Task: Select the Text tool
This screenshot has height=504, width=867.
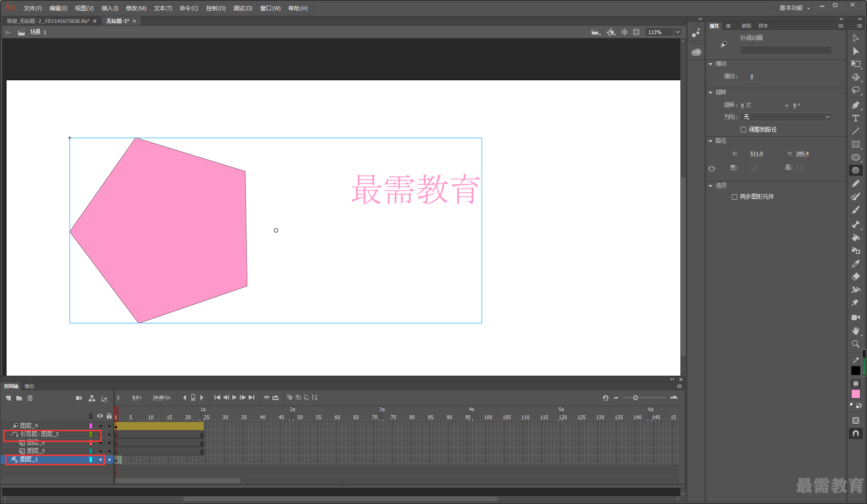Action: tap(855, 118)
